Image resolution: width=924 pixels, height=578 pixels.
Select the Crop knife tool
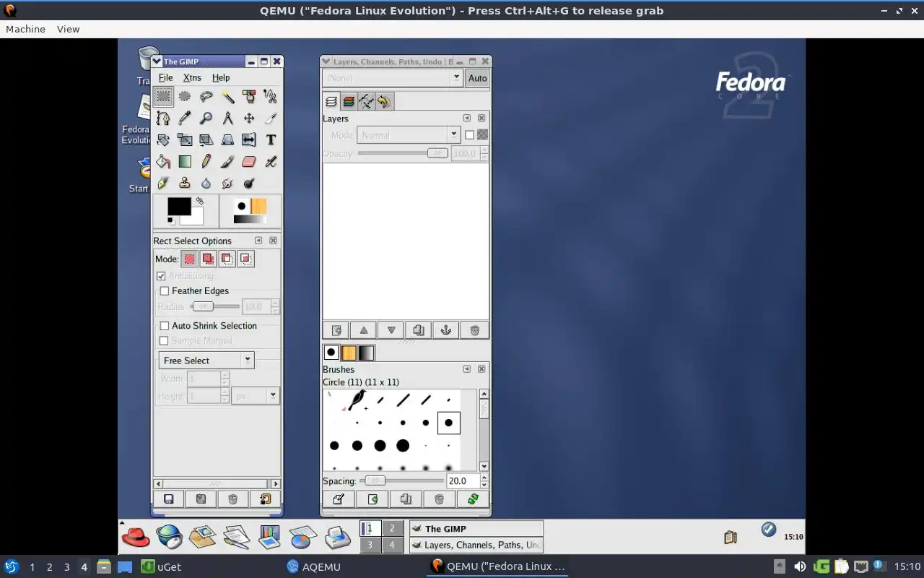point(271,118)
